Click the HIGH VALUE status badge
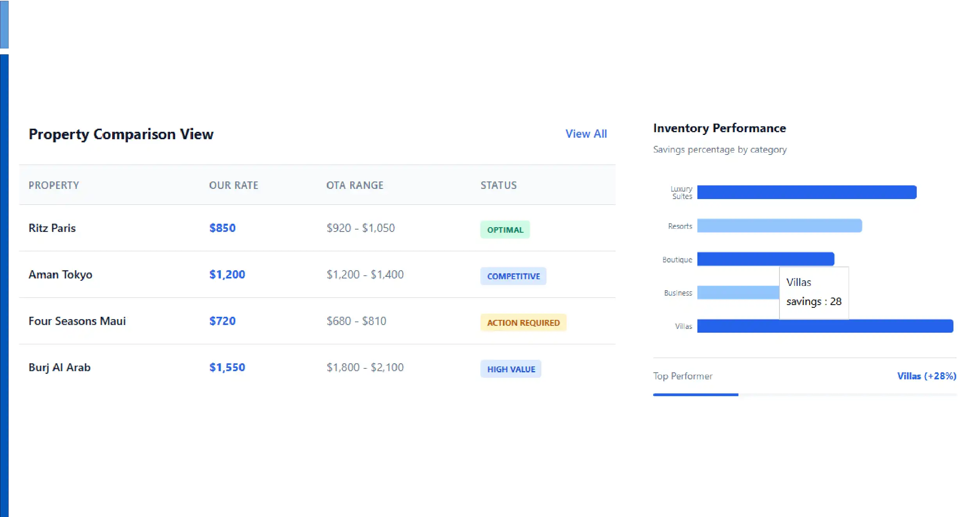Viewport: 980px width, 517px height. coord(511,369)
